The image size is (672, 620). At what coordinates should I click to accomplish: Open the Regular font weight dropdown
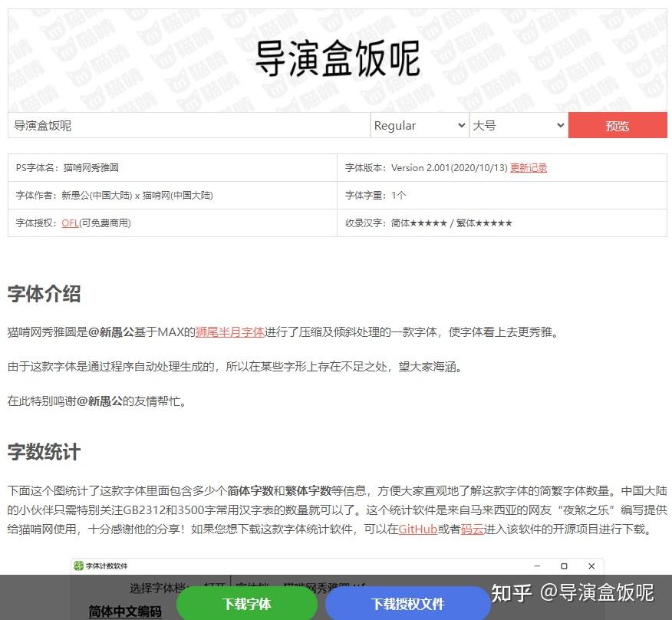[x=419, y=125]
